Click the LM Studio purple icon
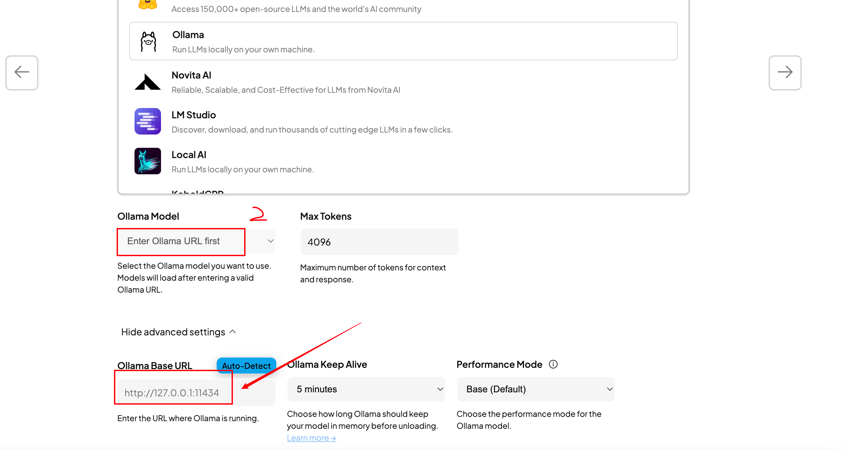The image size is (868, 450). click(147, 121)
